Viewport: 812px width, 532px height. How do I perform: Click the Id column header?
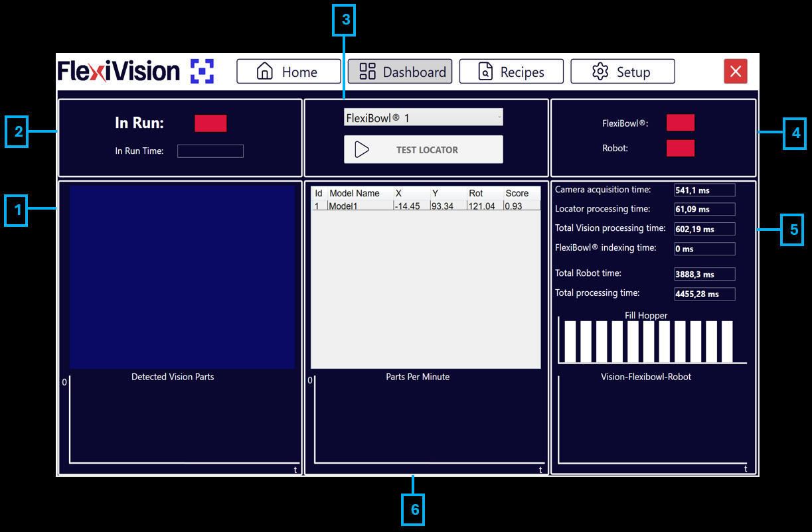click(319, 194)
